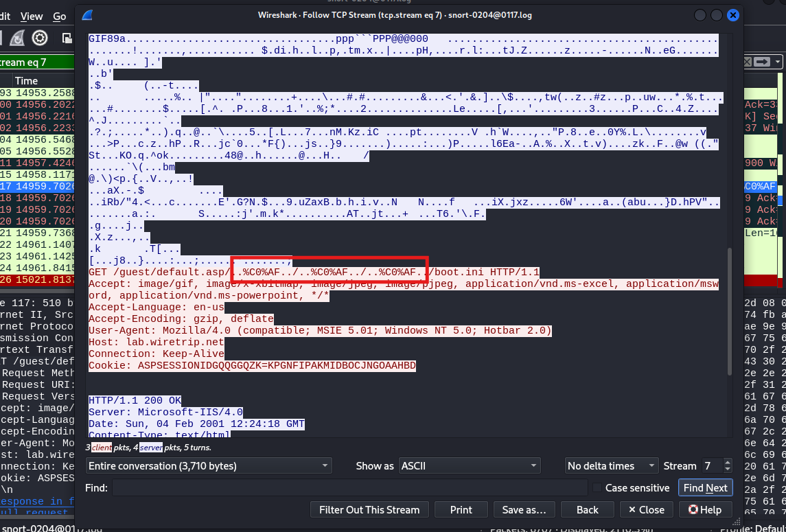Screen dimensions: 786x532
Task: Minimize the Follow TCP Stream dialog
Action: tap(701, 15)
